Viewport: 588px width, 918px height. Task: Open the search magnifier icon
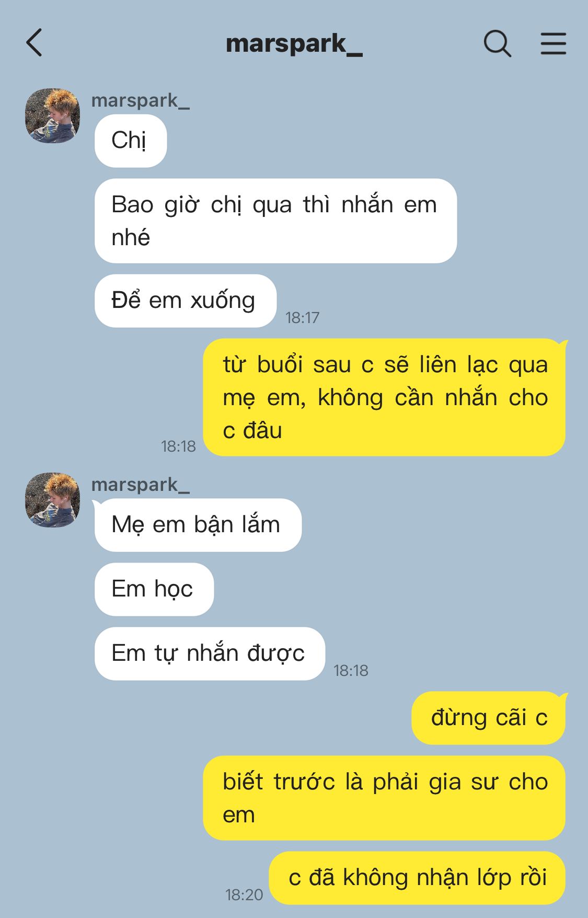coord(497,43)
